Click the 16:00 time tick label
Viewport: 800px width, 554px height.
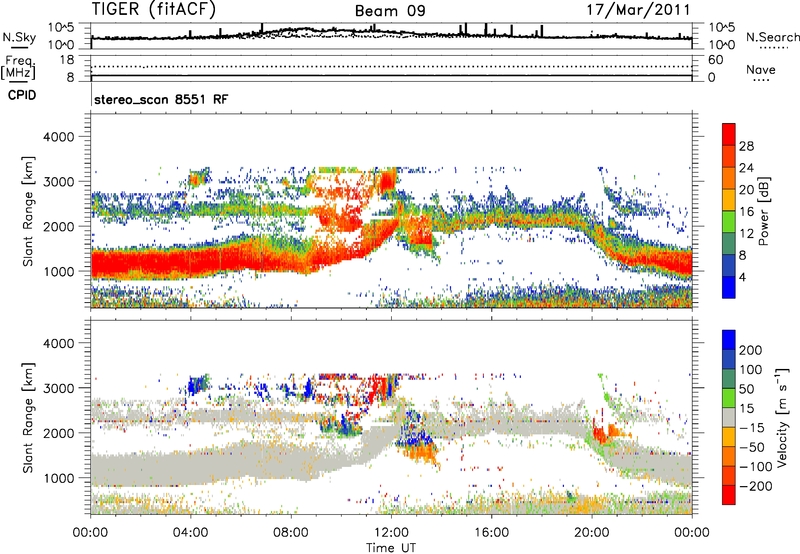click(491, 533)
